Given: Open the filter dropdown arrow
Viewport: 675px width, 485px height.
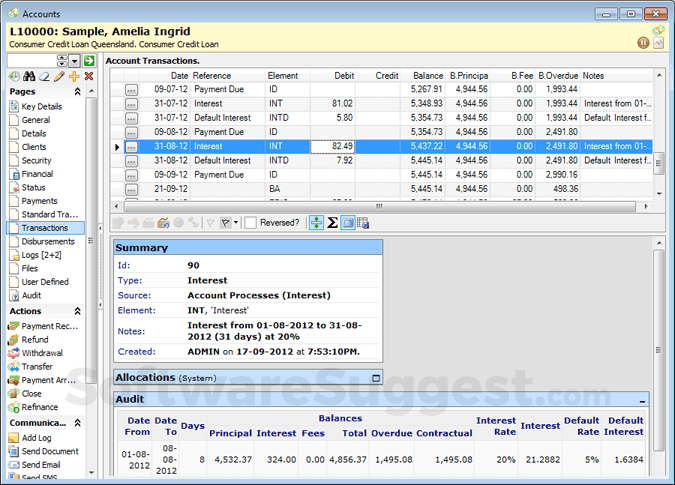Looking at the screenshot, I should click(x=235, y=222).
